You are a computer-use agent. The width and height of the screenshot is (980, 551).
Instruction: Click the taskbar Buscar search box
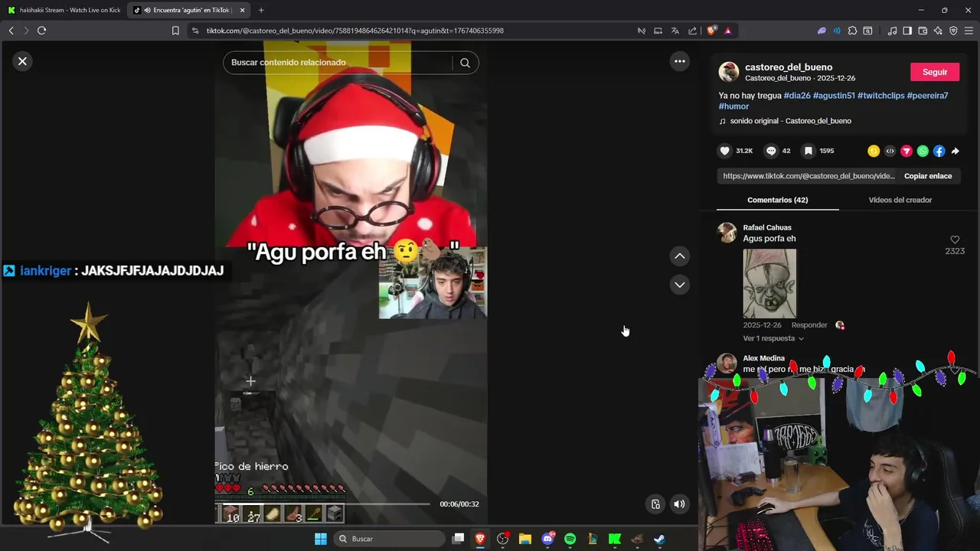click(x=390, y=539)
